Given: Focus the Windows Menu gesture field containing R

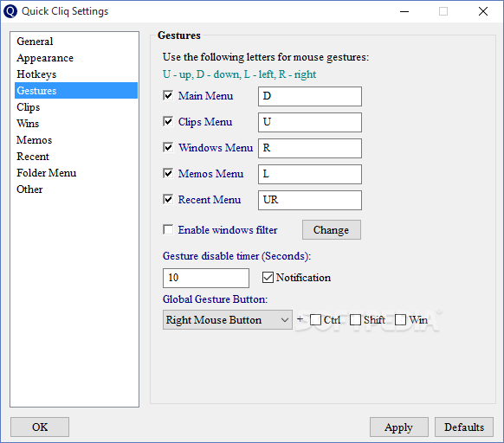Looking at the screenshot, I should tap(310, 148).
